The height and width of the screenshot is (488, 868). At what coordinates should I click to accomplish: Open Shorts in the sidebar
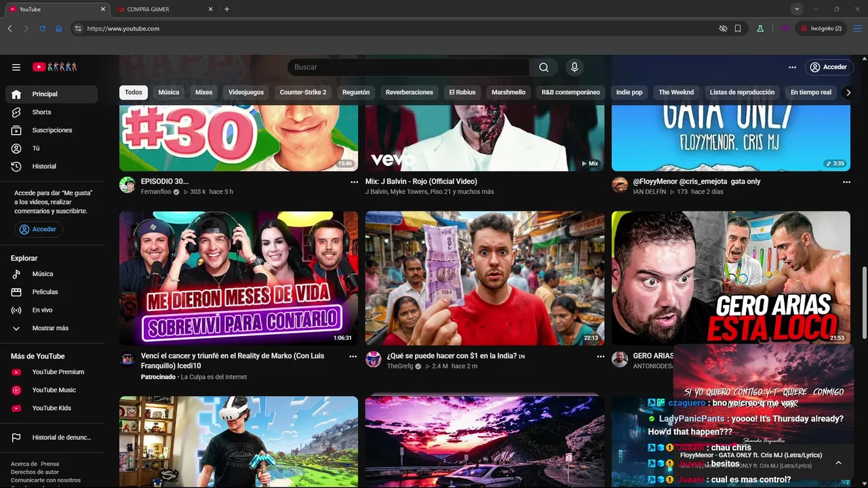tap(52, 112)
